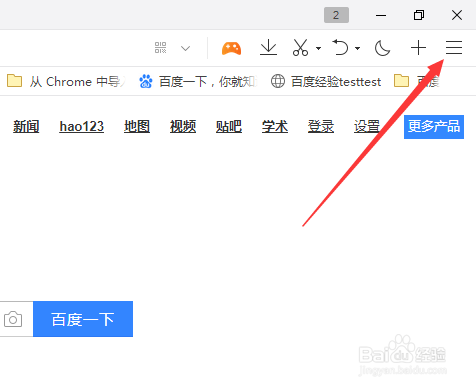476x388 pixels.
Task: Open the rightmost bookmark folder
Action: click(417, 81)
